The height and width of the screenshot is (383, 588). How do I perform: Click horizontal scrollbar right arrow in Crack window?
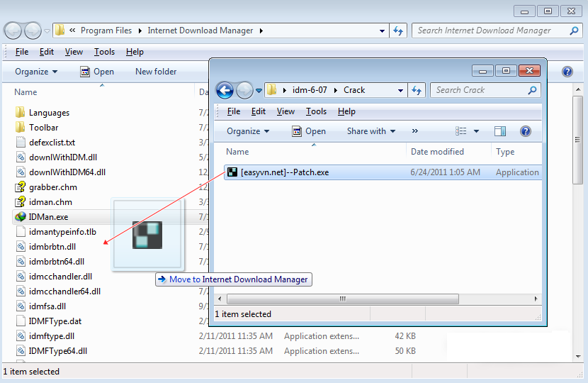point(536,299)
